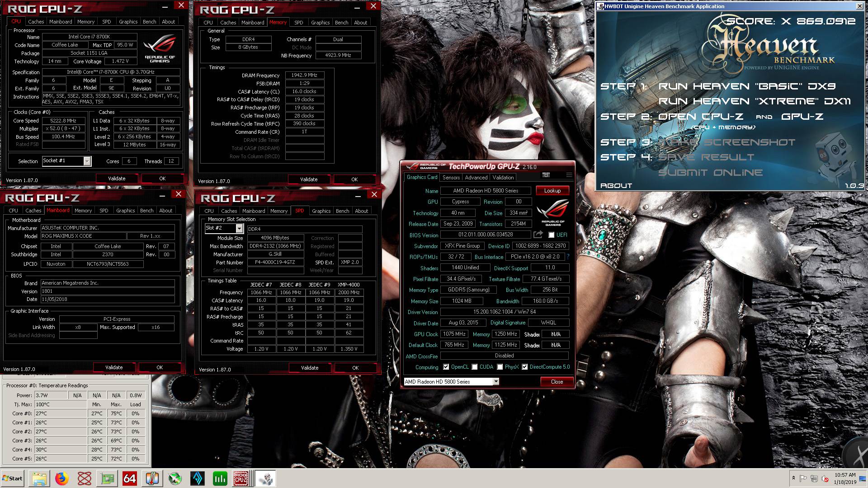This screenshot has width=868, height=488.
Task: Open the HWBOT robot taskbar icon
Action: pyautogui.click(x=265, y=478)
